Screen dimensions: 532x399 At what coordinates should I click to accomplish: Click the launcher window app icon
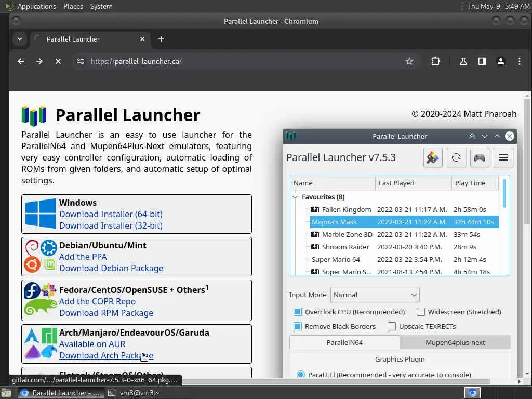291,136
